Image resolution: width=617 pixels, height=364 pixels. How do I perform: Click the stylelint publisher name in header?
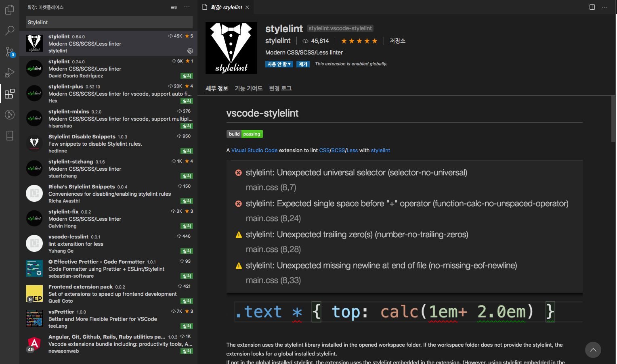coord(278,41)
